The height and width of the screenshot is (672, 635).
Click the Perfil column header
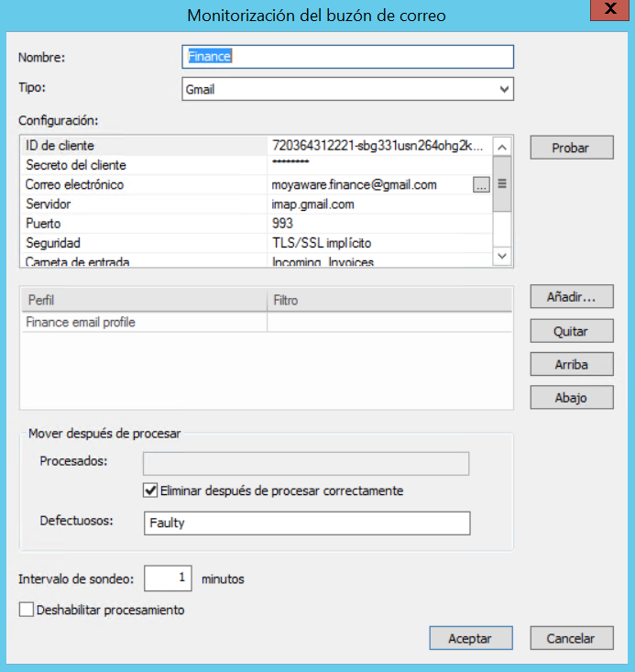(145, 300)
